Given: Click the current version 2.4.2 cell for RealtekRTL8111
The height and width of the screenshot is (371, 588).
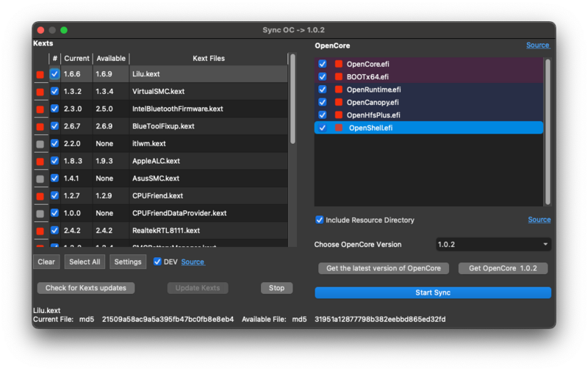Looking at the screenshot, I should click(76, 230).
